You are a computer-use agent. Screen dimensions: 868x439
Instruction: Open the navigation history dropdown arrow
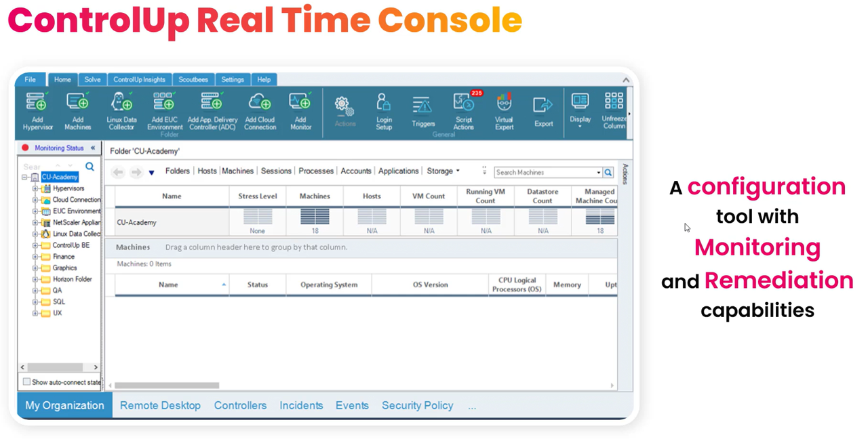click(151, 173)
